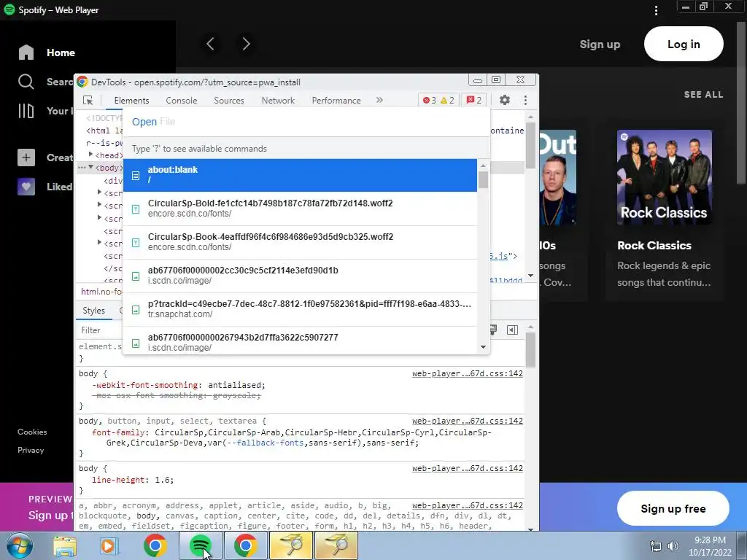Open first Chrome taskbar icon
The width and height of the screenshot is (747, 560).
pyautogui.click(x=155, y=545)
